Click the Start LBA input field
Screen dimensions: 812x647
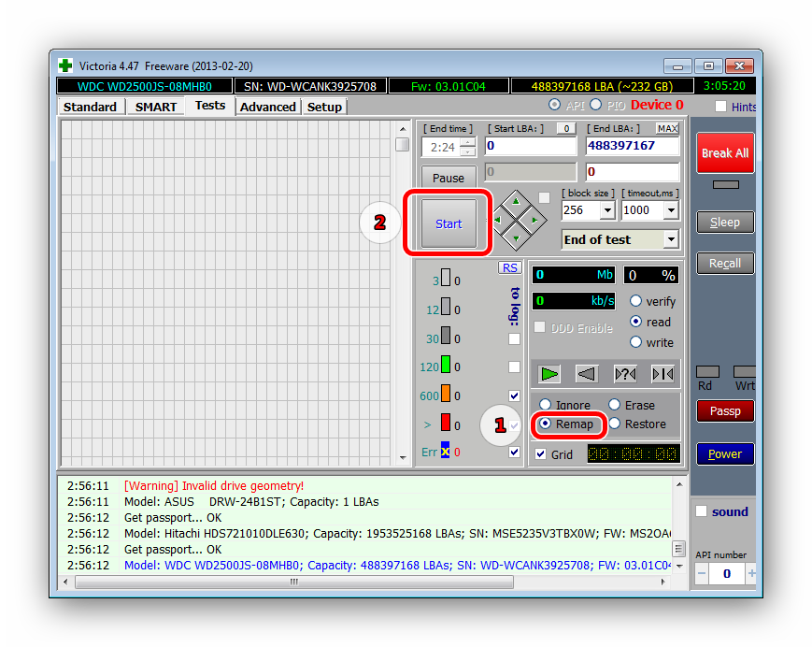530,146
